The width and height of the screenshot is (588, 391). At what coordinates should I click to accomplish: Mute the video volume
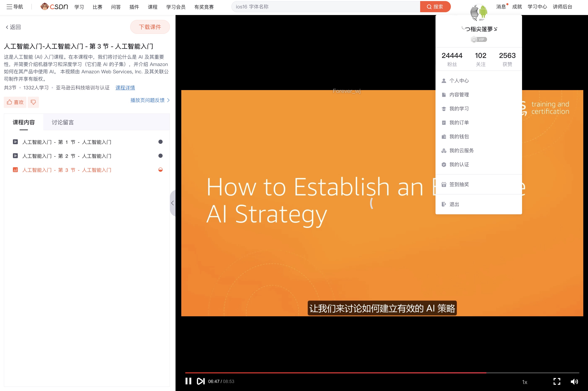pyautogui.click(x=574, y=381)
